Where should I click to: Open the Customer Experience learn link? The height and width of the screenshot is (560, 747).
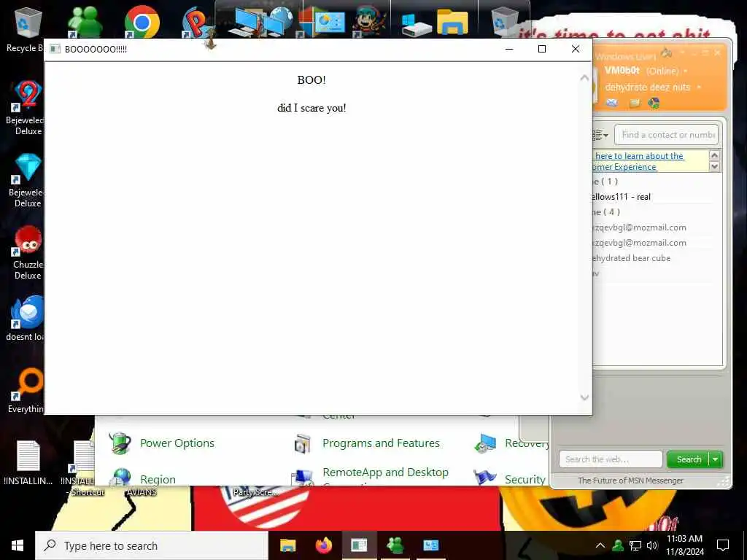click(x=638, y=161)
